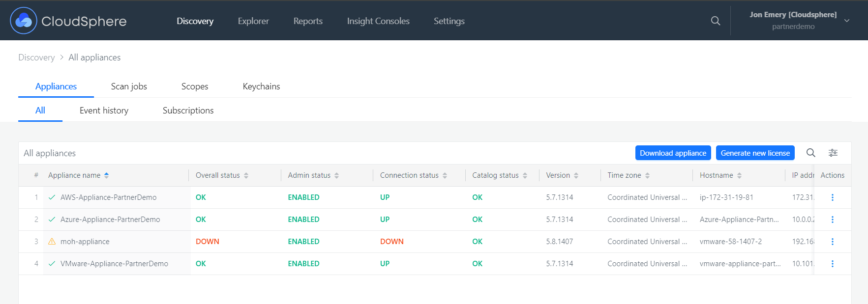Open the Settings top navigation menu
Viewport: 868px width, 304px height.
pos(449,21)
